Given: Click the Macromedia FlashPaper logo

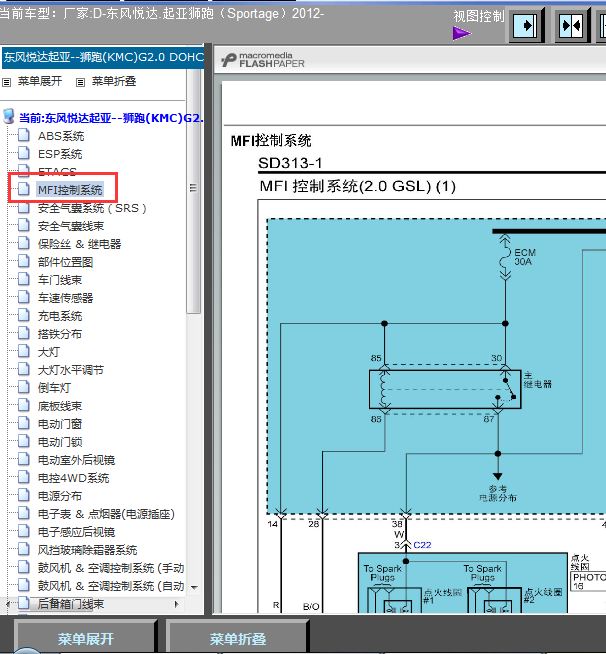Looking at the screenshot, I should [263, 60].
